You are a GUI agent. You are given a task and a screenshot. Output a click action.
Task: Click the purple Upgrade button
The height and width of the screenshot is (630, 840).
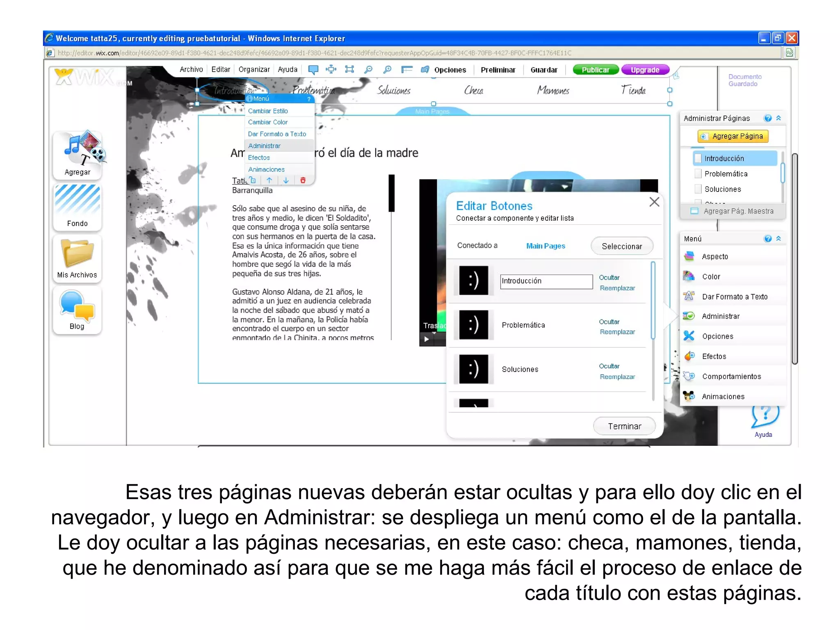tap(645, 70)
